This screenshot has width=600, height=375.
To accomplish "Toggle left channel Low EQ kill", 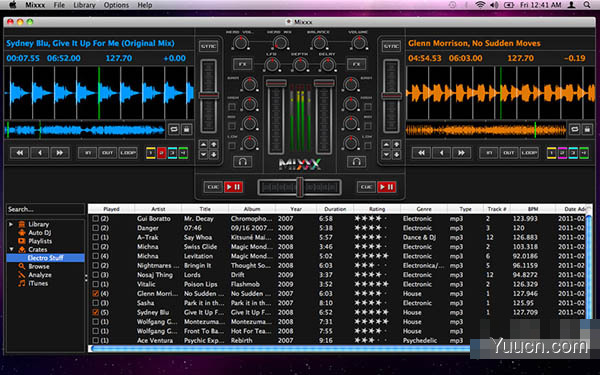I will [x=232, y=146].
